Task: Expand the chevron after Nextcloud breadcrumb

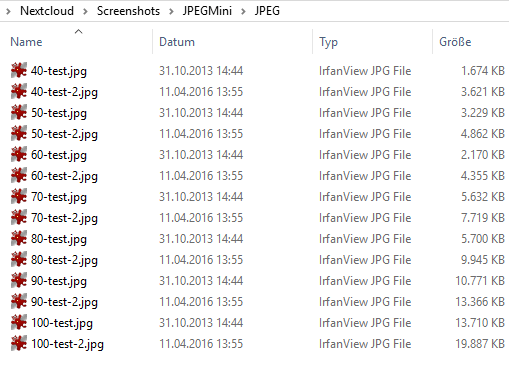Action: tap(86, 11)
